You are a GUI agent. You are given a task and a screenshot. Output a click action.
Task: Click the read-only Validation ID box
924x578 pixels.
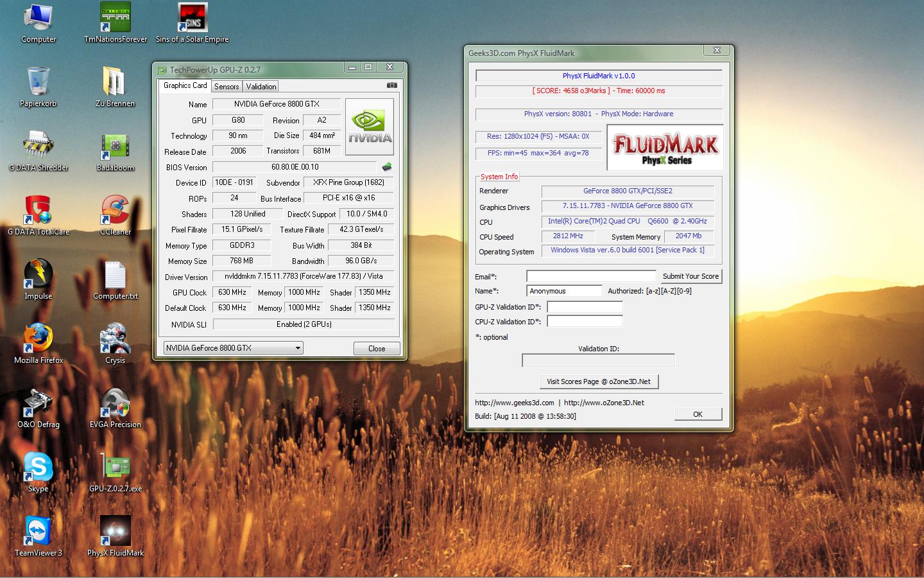598,361
